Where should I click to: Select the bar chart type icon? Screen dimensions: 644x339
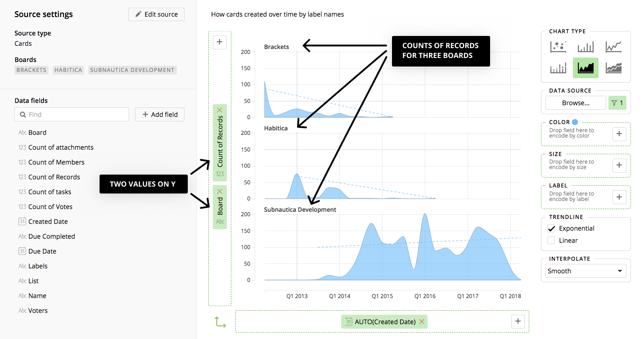point(585,46)
